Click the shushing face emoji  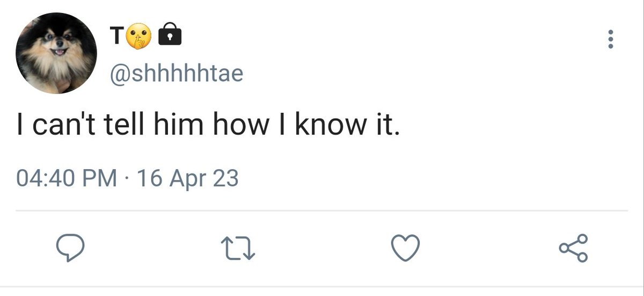click(x=139, y=37)
